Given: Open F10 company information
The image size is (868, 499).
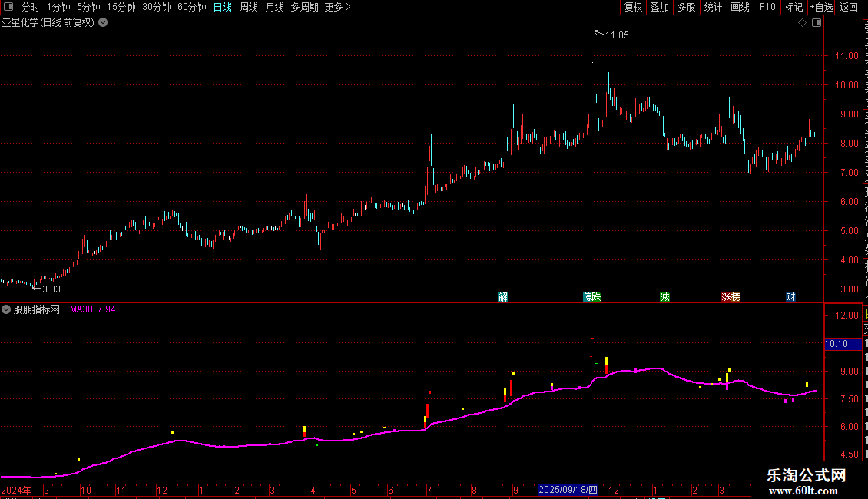Looking at the screenshot, I should point(767,7).
